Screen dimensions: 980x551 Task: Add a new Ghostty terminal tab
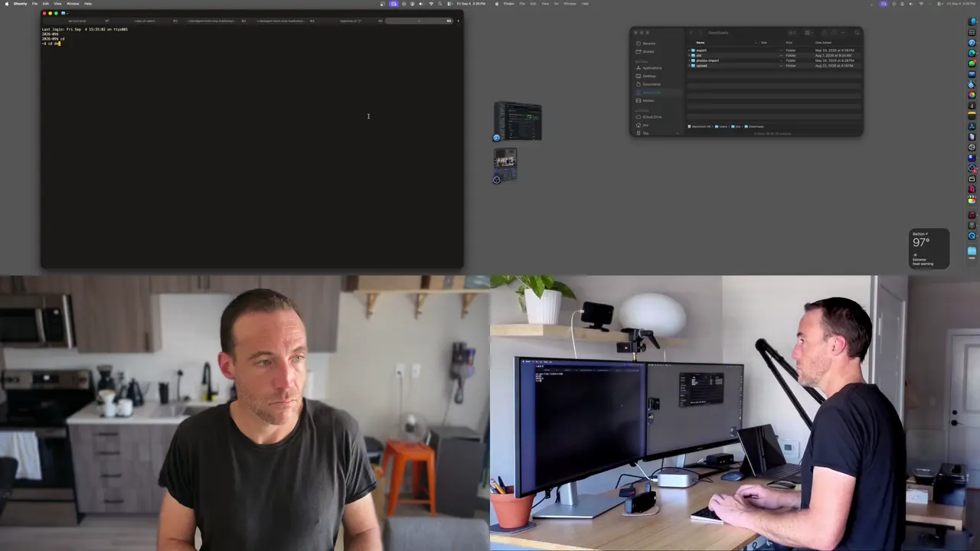(x=458, y=21)
